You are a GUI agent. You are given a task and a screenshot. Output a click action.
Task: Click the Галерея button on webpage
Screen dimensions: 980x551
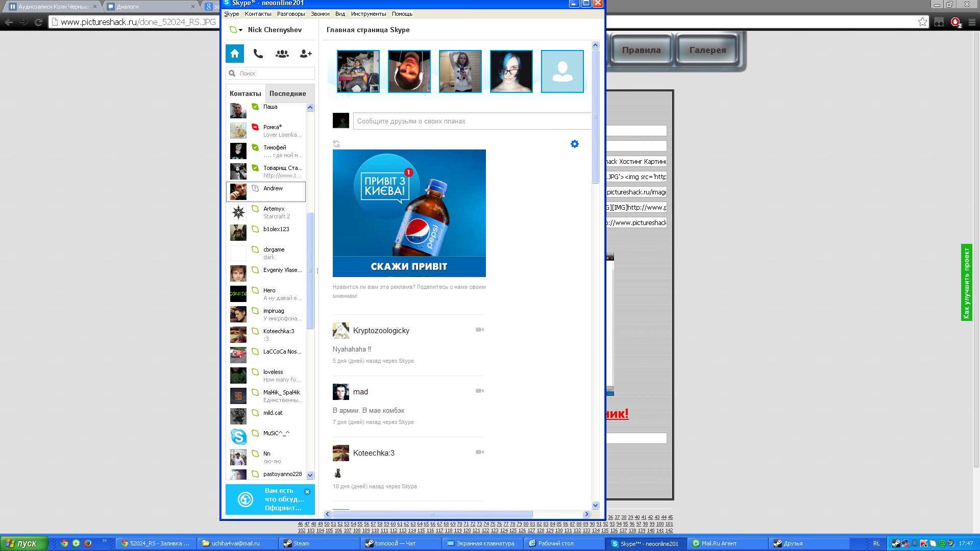[707, 50]
